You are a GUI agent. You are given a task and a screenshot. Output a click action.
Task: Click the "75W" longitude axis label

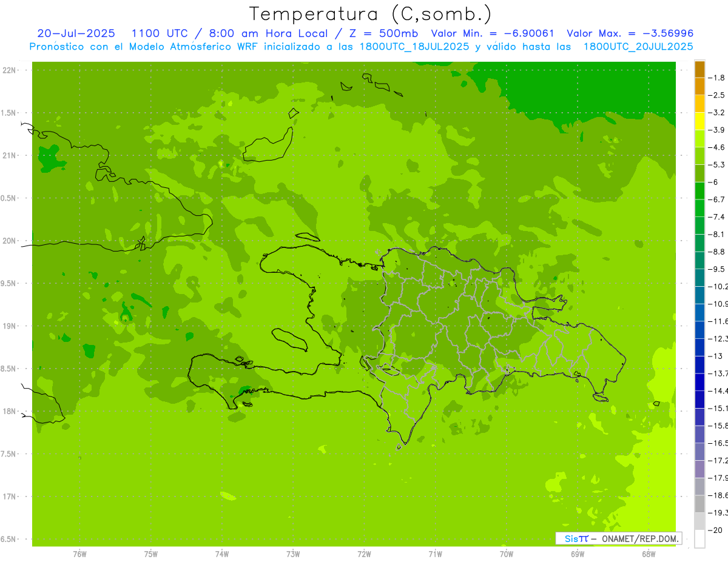point(150,554)
